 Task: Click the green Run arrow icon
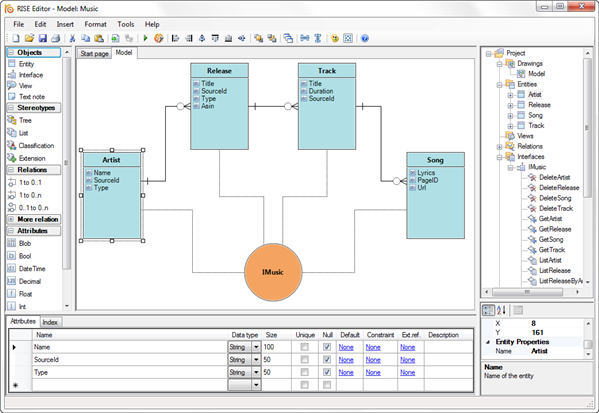[x=145, y=38]
